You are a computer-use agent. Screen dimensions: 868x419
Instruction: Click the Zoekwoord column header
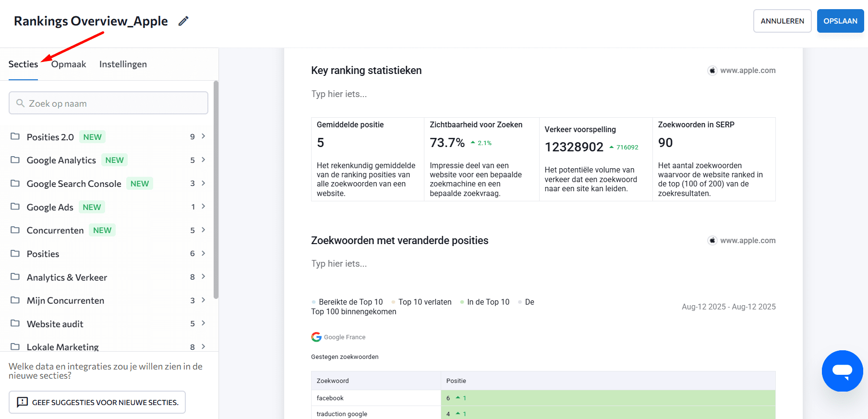point(376,381)
